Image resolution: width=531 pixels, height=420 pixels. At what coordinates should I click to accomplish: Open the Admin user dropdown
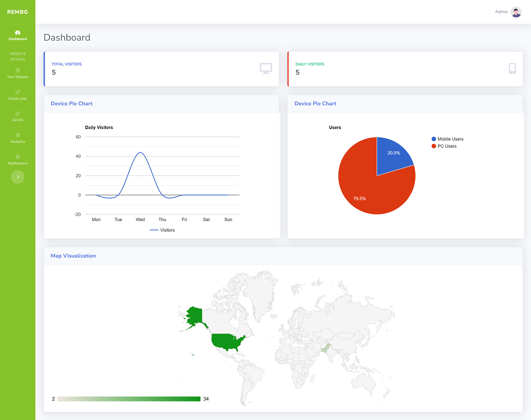508,12
